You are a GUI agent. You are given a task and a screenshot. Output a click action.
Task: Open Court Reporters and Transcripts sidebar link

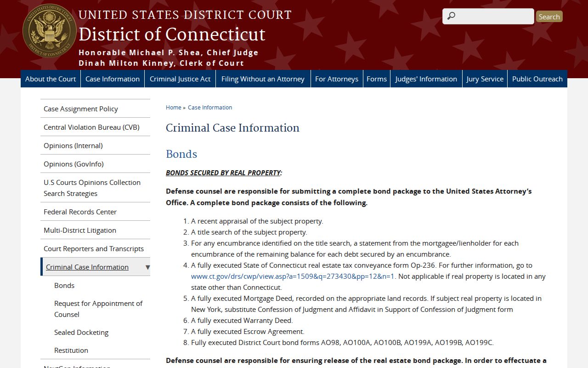[95, 248]
